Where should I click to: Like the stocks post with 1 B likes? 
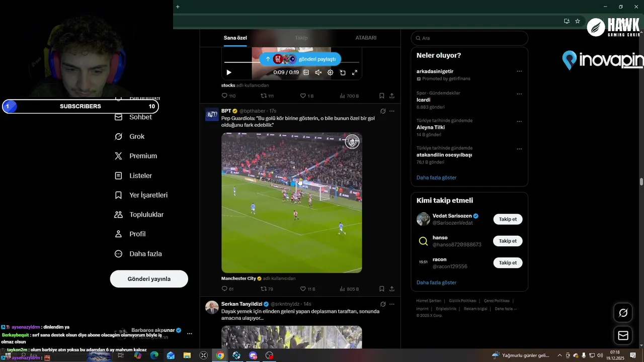[306, 96]
